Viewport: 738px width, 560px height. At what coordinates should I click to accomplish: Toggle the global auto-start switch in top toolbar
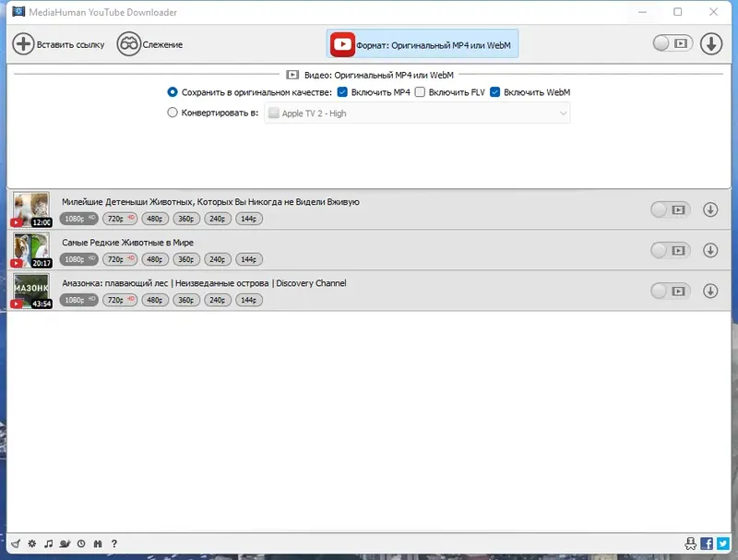(x=673, y=43)
